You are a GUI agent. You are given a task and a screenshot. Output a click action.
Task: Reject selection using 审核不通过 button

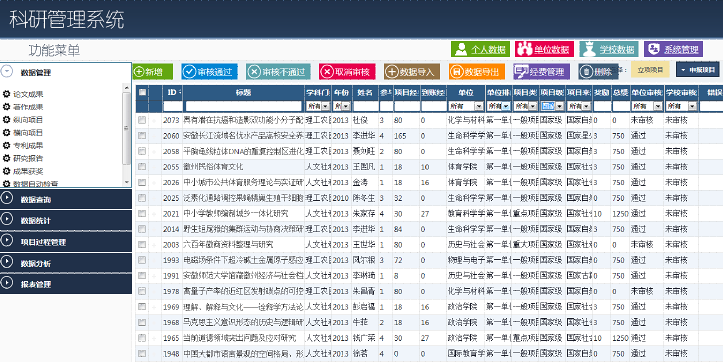coord(278,71)
